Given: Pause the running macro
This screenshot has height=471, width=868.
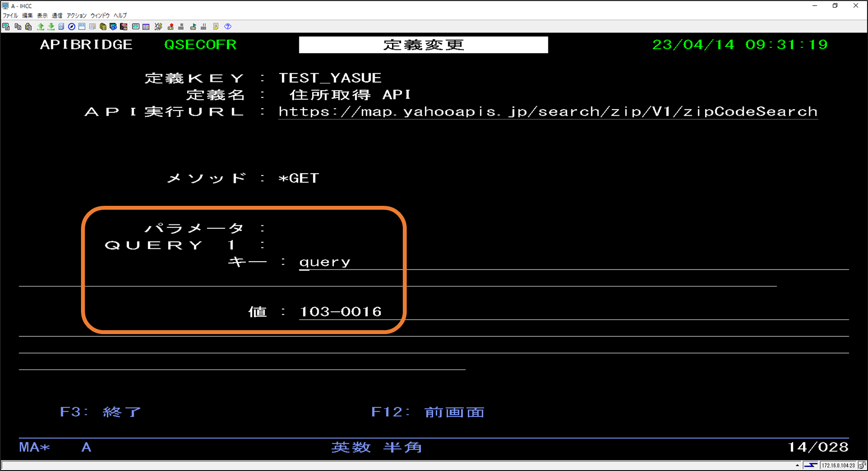Looking at the screenshot, I should click(204, 27).
